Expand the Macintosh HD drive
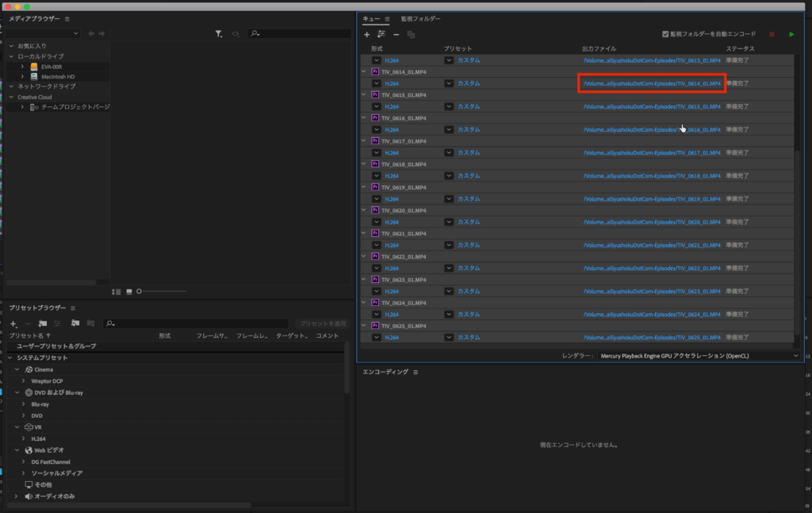This screenshot has width=812, height=513. tap(23, 76)
